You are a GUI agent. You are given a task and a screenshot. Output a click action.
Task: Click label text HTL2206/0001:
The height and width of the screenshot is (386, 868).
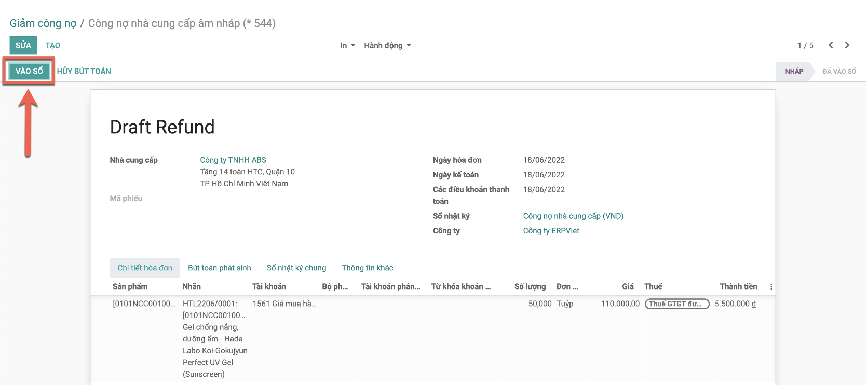[x=210, y=304]
